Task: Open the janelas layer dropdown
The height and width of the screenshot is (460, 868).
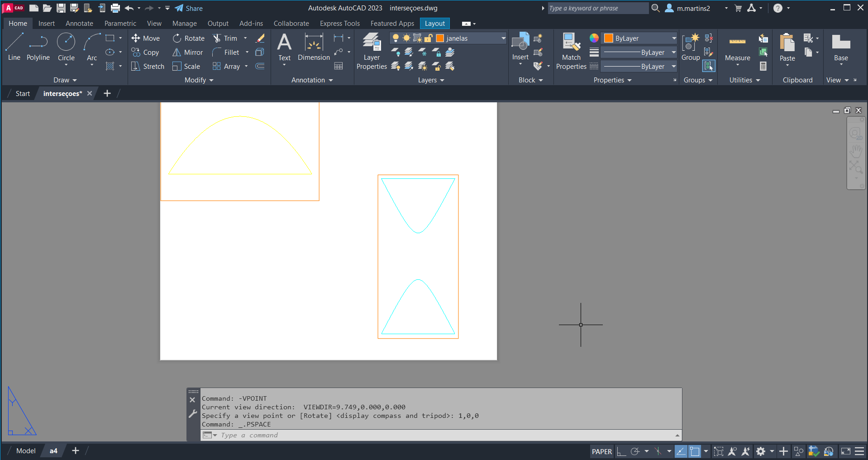Action: point(503,38)
